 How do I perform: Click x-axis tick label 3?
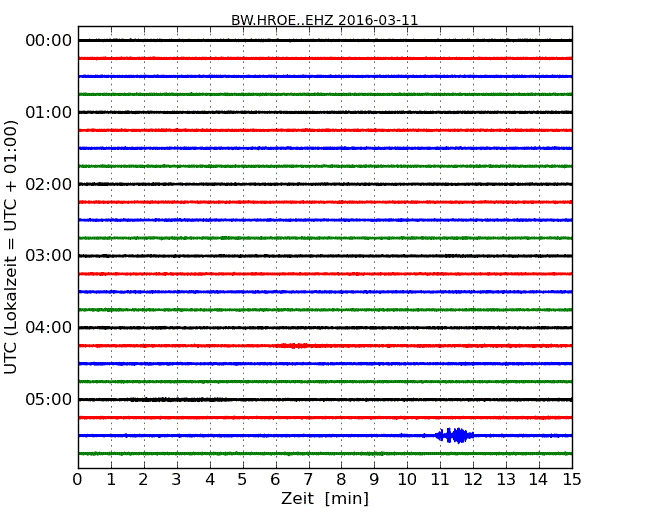click(177, 479)
